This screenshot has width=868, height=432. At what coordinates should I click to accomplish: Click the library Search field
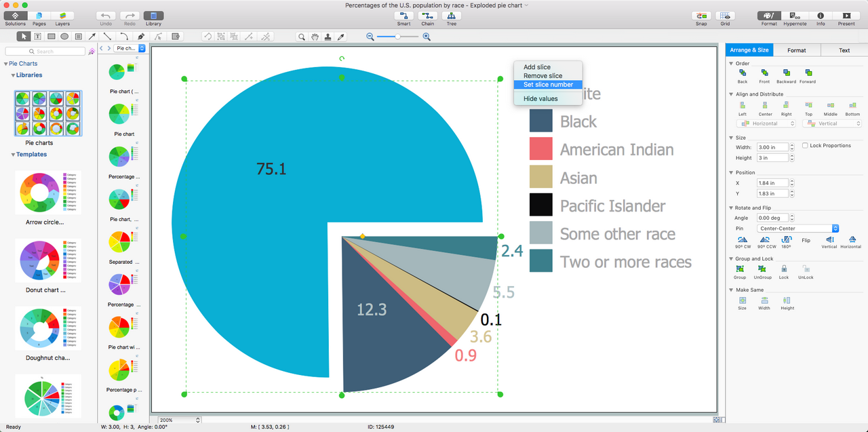pos(45,51)
